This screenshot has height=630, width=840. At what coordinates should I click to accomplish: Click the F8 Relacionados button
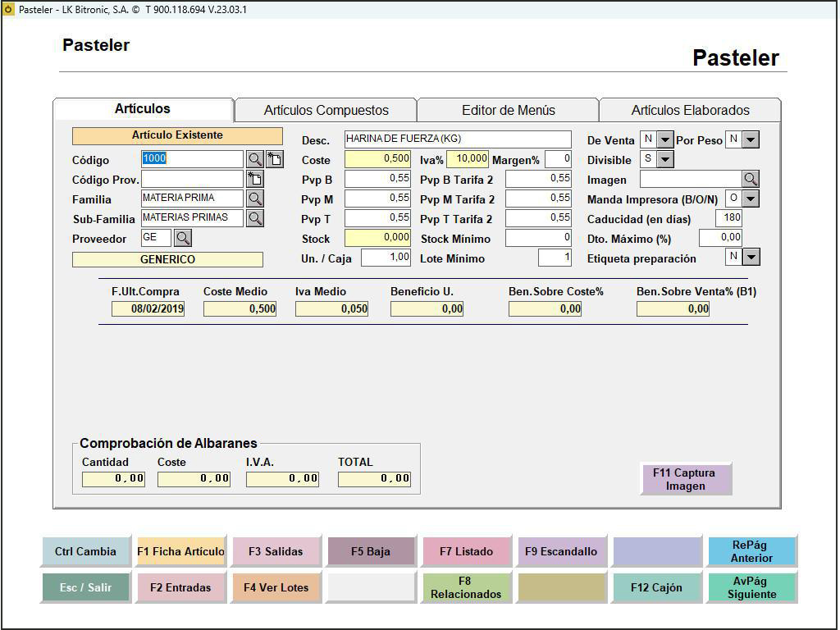(465, 587)
